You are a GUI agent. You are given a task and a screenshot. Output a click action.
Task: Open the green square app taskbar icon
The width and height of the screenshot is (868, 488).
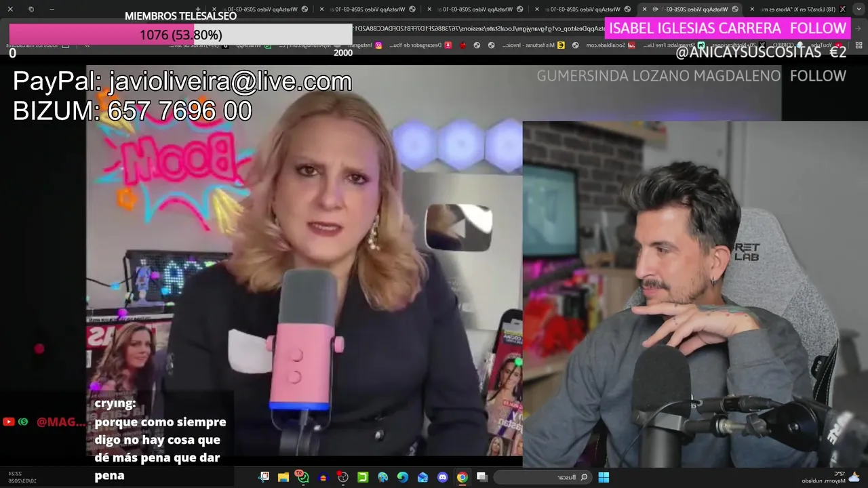click(363, 477)
